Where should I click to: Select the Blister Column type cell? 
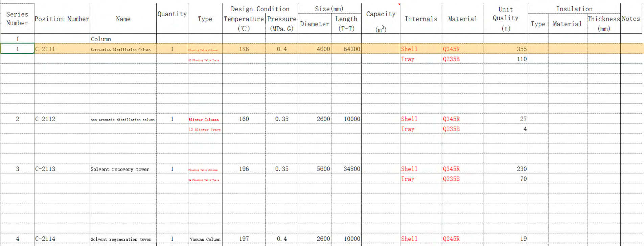click(205, 119)
